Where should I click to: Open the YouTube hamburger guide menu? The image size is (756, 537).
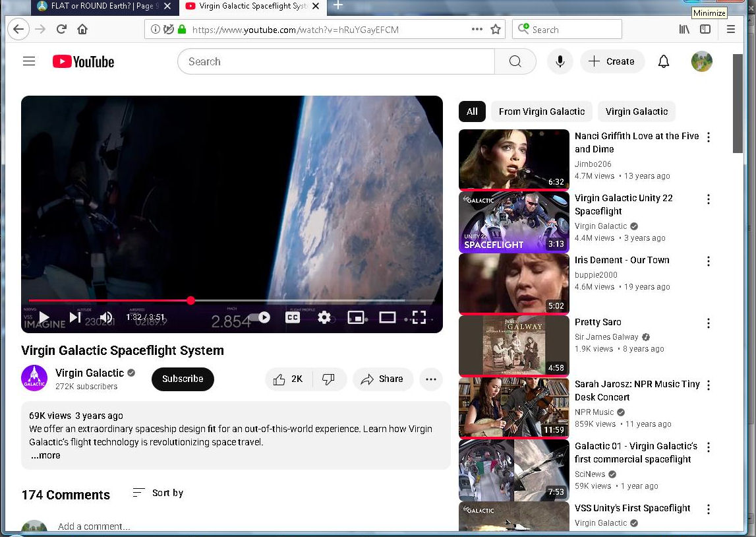pyautogui.click(x=29, y=61)
